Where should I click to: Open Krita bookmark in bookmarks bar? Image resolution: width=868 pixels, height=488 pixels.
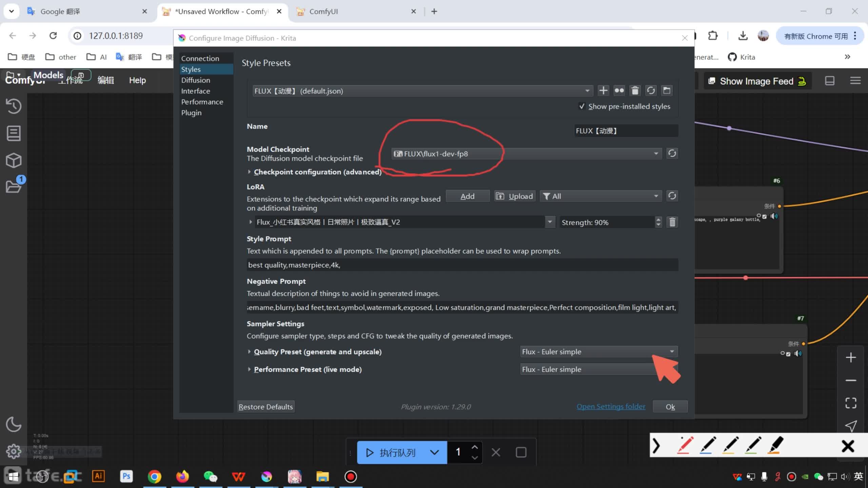pyautogui.click(x=742, y=57)
